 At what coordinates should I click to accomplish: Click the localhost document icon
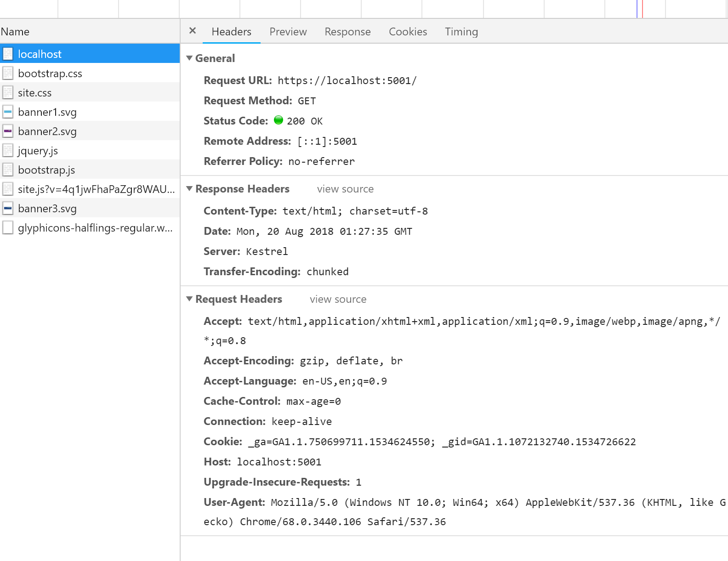[x=8, y=54]
